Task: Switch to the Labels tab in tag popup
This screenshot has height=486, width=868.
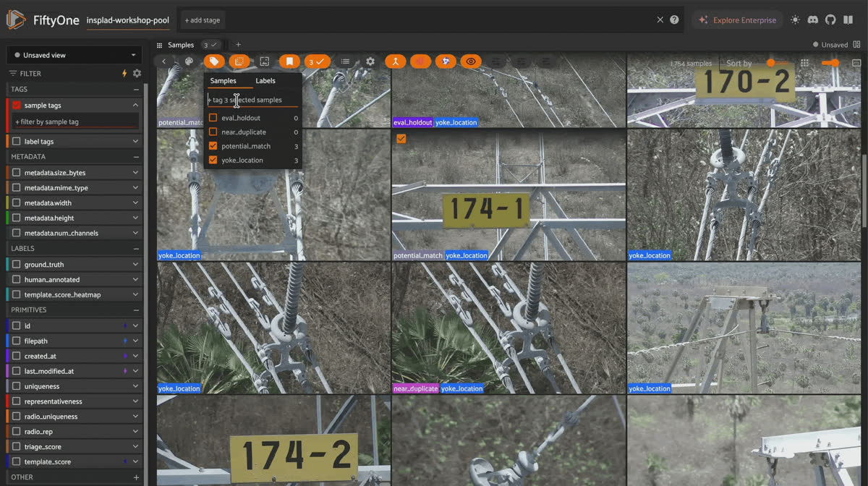Action: point(265,81)
